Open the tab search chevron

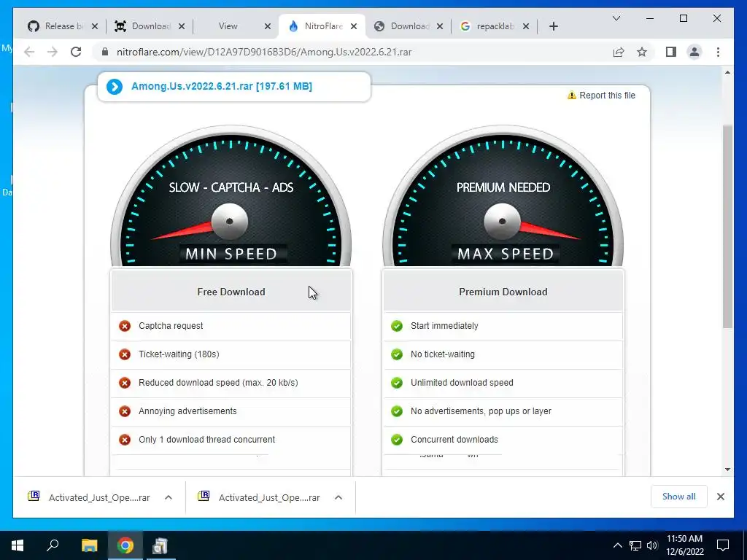tap(616, 18)
